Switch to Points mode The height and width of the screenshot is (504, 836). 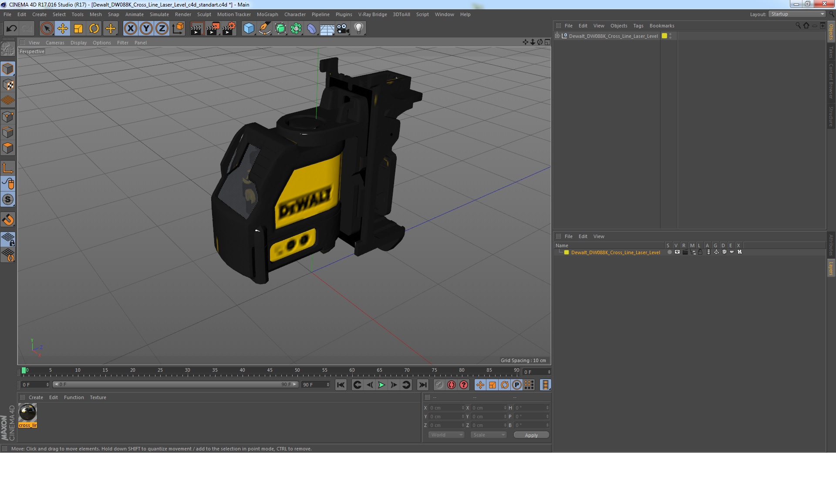coord(8,117)
